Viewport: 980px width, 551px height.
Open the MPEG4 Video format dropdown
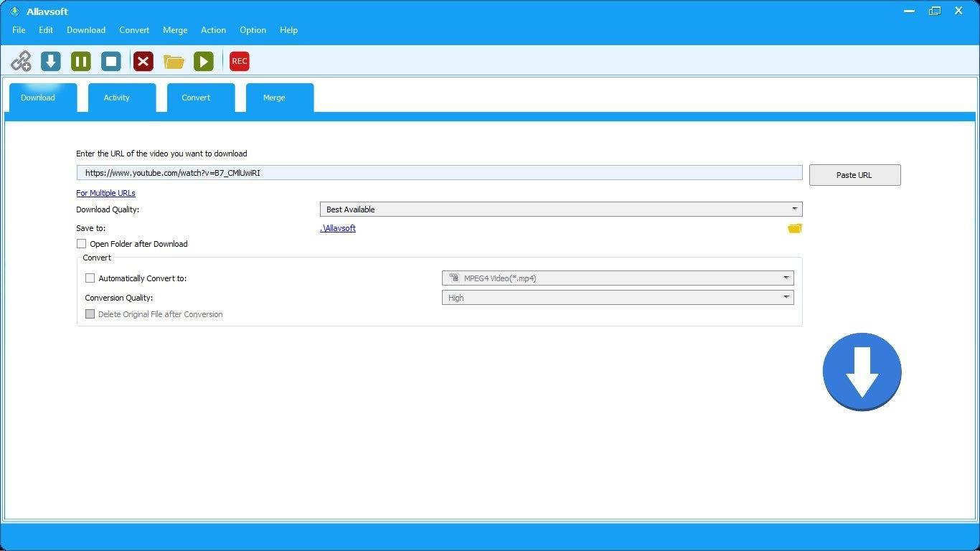pyautogui.click(x=618, y=278)
